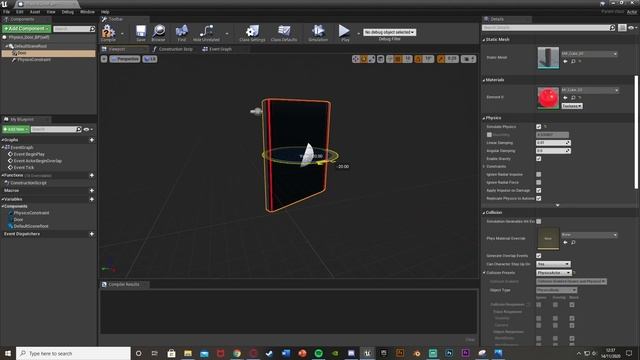640x360 pixels.
Task: Open Can Character Step Up On dropdown
Action: [x=553, y=264]
